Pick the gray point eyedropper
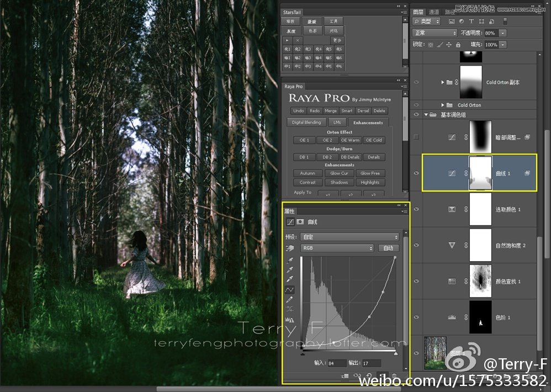Image resolution: width=551 pixels, height=392 pixels. [290, 270]
